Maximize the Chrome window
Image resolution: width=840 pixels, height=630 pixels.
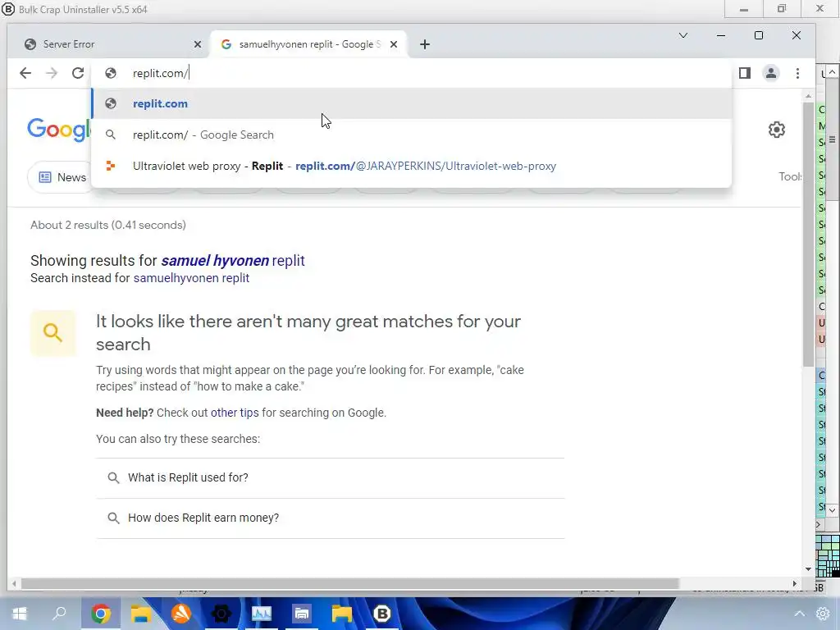click(759, 35)
